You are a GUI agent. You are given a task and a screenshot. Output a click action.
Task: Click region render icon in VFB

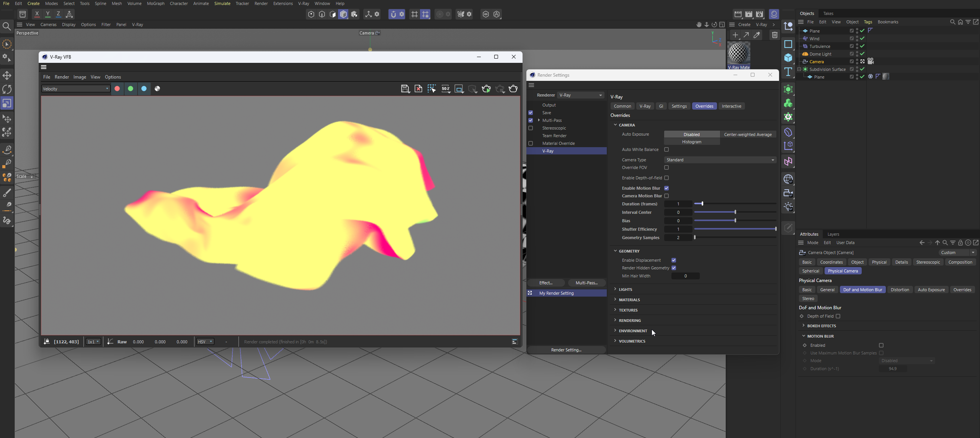click(459, 89)
